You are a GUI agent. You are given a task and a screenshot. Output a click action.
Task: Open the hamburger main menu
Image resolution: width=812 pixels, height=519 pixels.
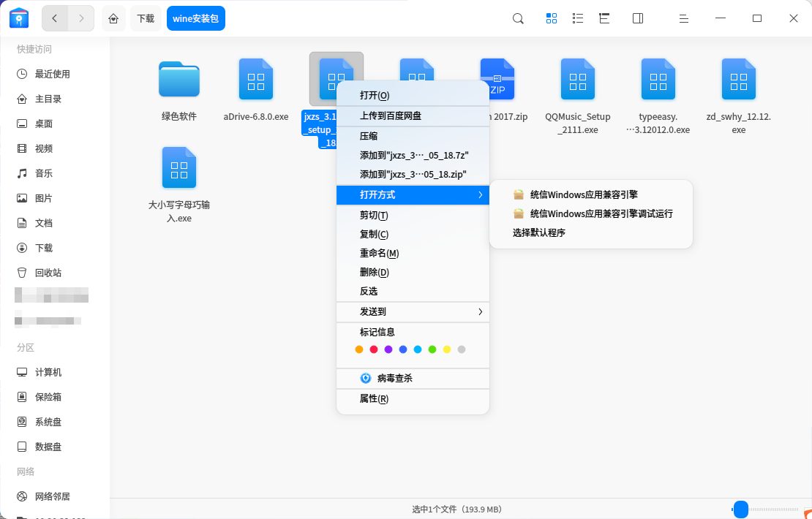(x=683, y=18)
